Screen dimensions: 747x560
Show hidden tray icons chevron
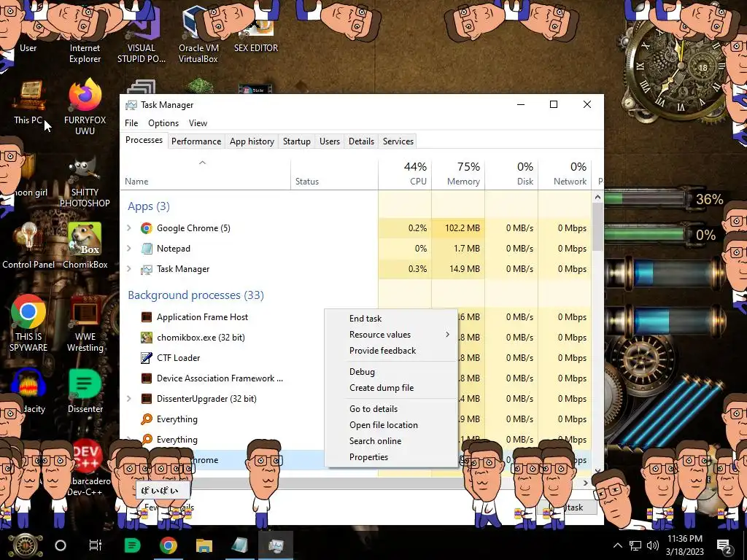coord(617,545)
